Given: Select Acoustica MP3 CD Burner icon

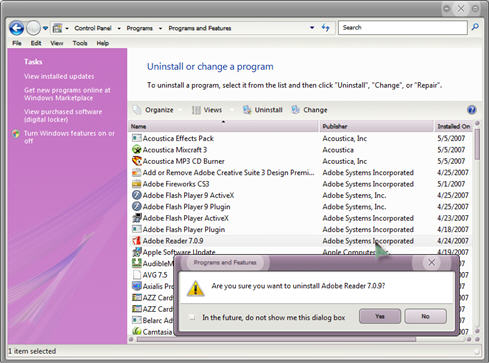Looking at the screenshot, I should click(137, 161).
